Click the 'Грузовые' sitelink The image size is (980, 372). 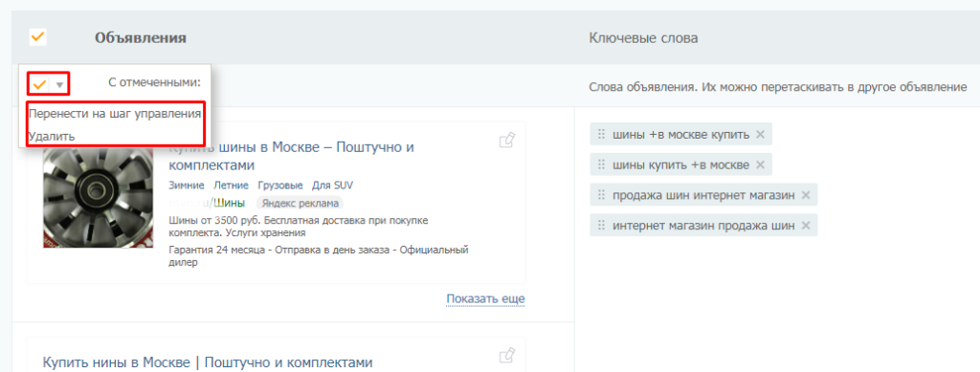(280, 186)
